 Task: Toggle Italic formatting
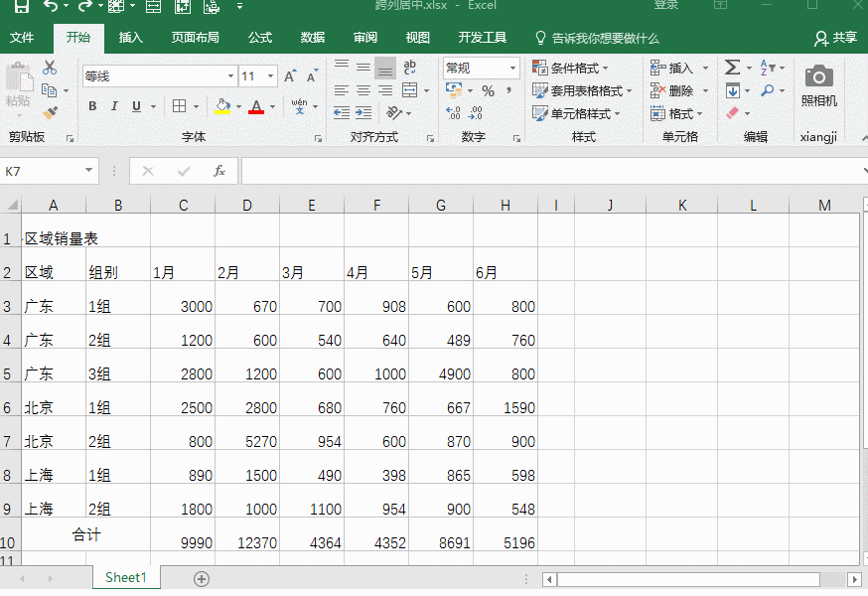(114, 106)
